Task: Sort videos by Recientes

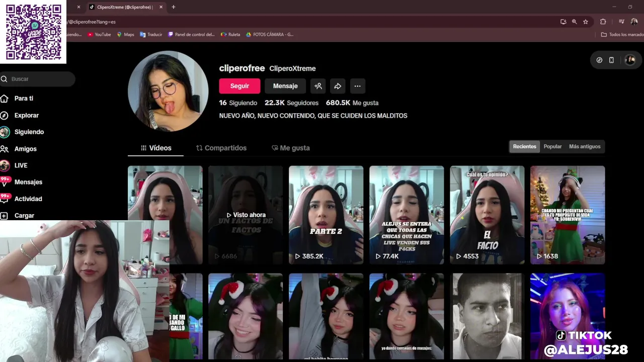Action: 524,146
